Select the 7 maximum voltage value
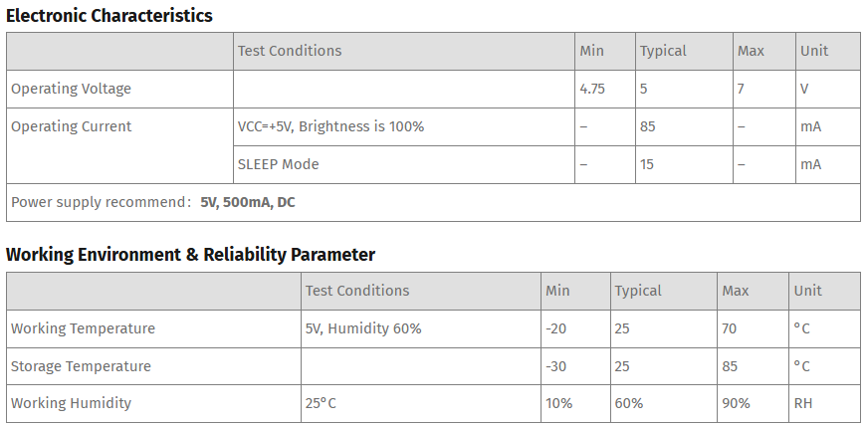Screen dimensions: 868x427 pos(741,89)
